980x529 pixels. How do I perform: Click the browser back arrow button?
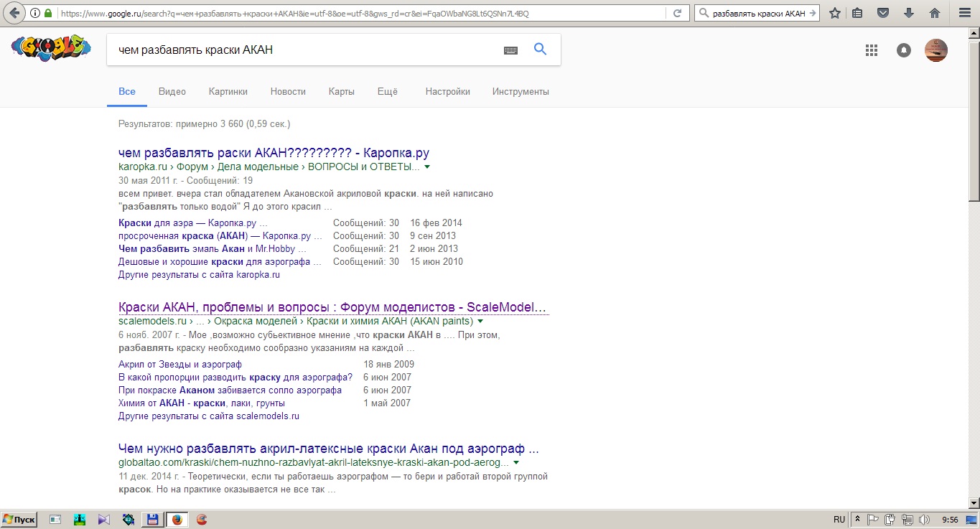point(14,13)
